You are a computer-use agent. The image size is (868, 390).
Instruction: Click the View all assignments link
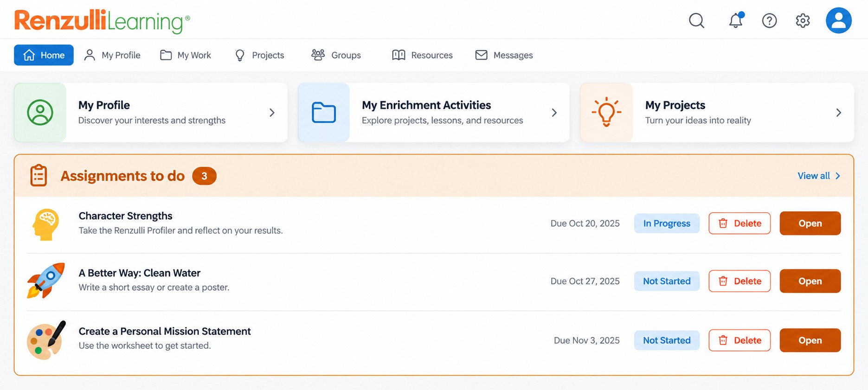819,176
